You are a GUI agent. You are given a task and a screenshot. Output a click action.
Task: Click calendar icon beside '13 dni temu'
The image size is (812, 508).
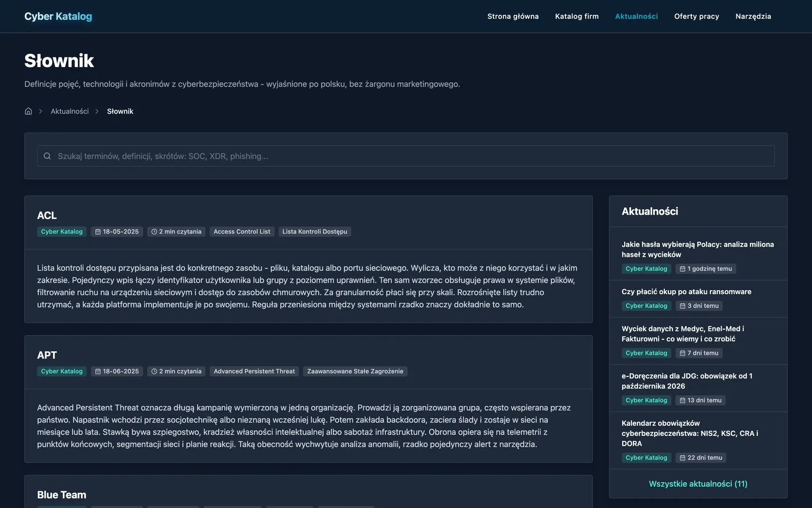click(683, 400)
